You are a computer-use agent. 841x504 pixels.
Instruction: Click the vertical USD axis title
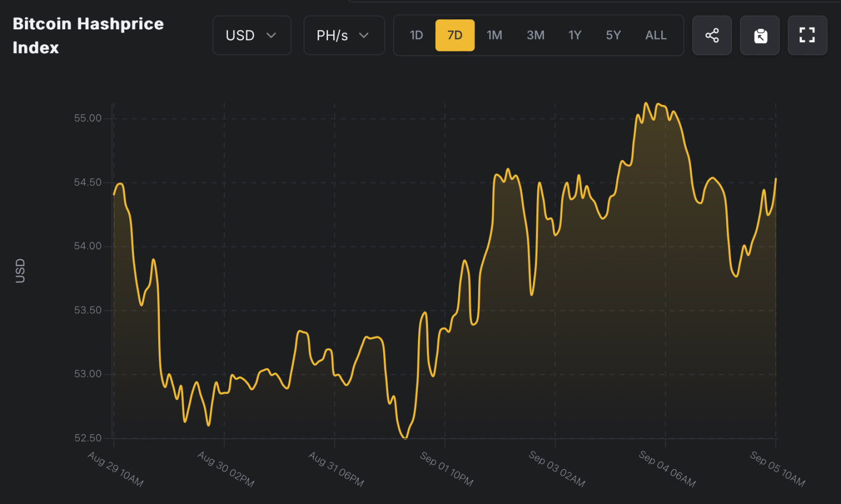(x=20, y=271)
